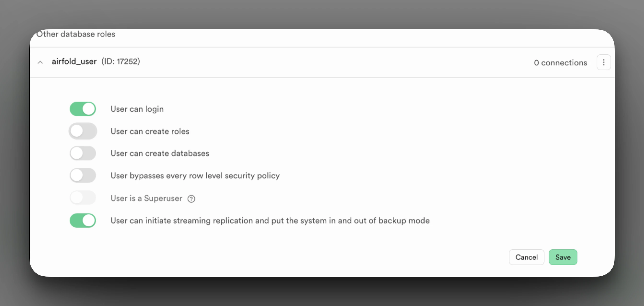Click the streaming replication backup mode label
This screenshot has height=306, width=644.
click(x=270, y=221)
